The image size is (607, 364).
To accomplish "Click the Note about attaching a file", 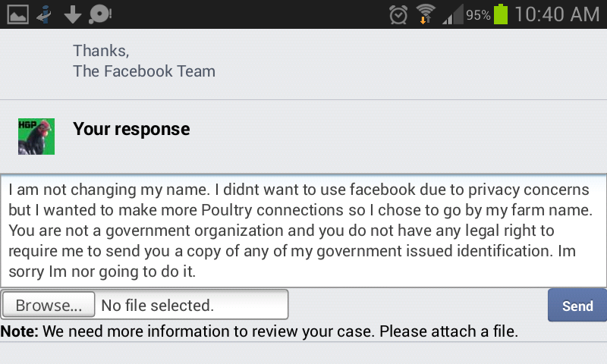I will (x=259, y=331).
